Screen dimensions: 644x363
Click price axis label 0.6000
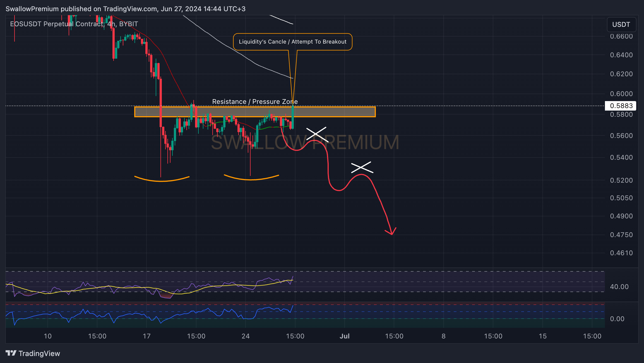[621, 94]
